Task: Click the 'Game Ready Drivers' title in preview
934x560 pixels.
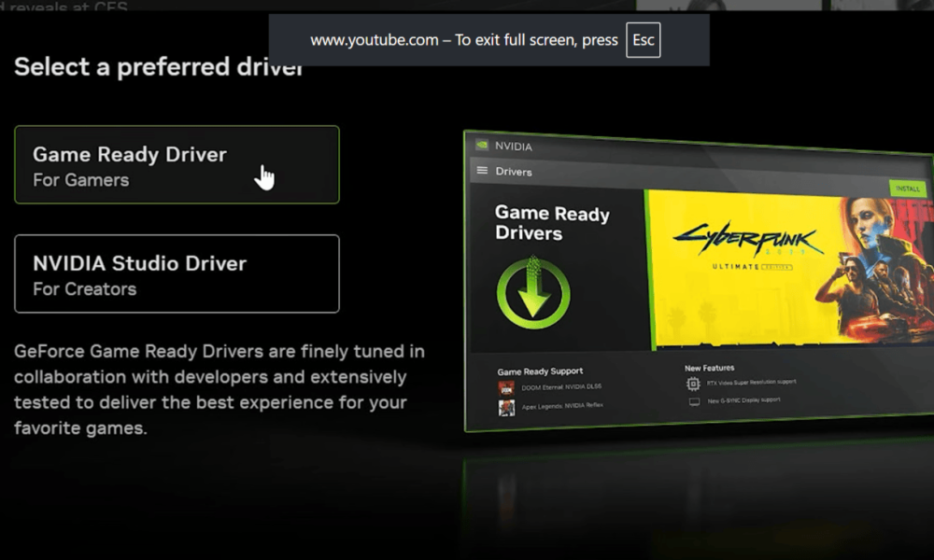Action: (x=552, y=222)
